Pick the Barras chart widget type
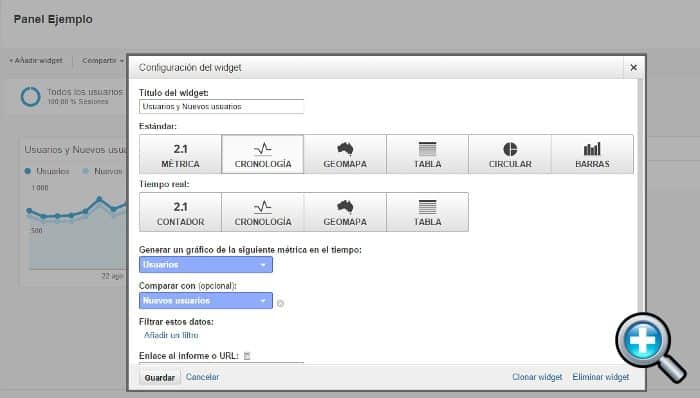This screenshot has height=398, width=700. 592,154
